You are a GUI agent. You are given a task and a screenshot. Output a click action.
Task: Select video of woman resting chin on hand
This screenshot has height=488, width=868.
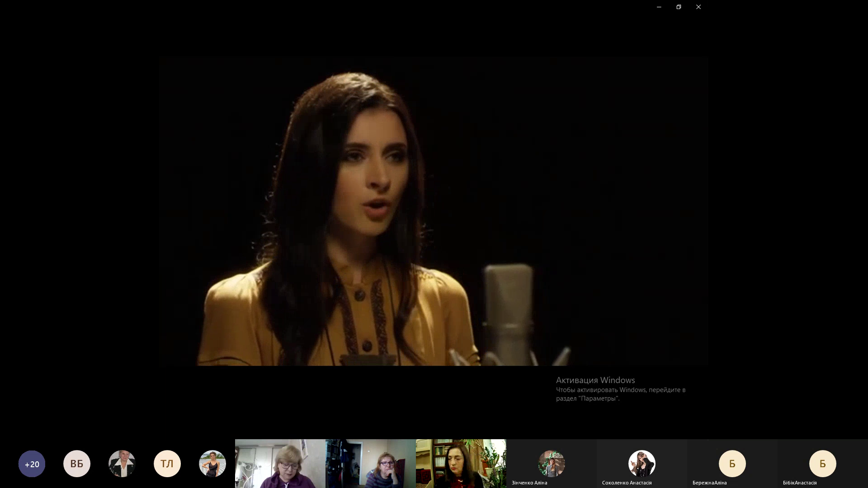click(x=371, y=464)
